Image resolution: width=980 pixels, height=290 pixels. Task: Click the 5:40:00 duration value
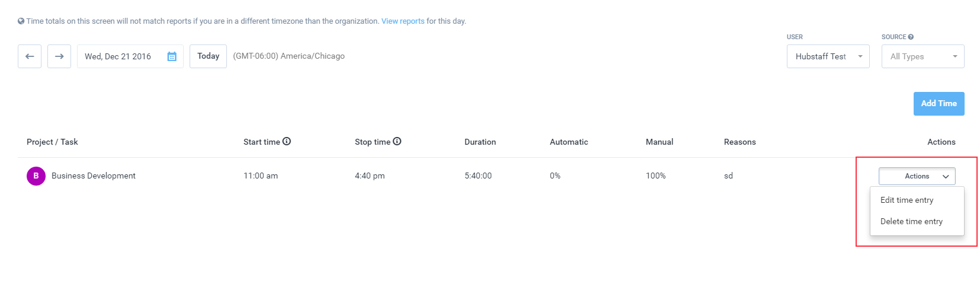[x=478, y=176]
